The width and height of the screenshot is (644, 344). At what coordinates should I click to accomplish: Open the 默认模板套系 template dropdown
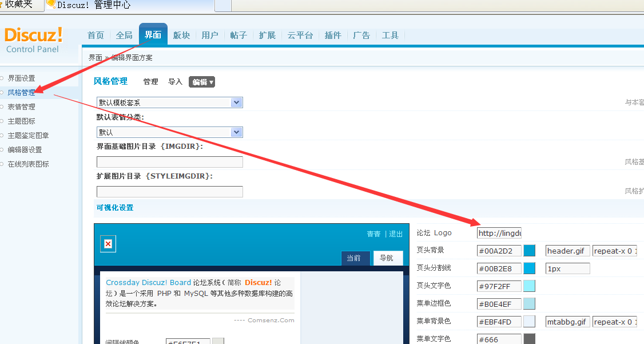(x=170, y=102)
